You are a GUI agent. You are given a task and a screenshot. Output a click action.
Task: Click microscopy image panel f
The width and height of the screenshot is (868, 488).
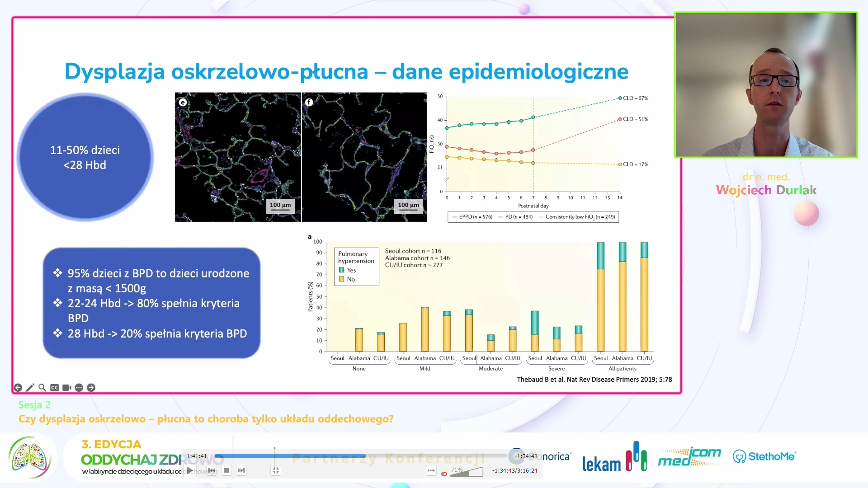click(364, 157)
